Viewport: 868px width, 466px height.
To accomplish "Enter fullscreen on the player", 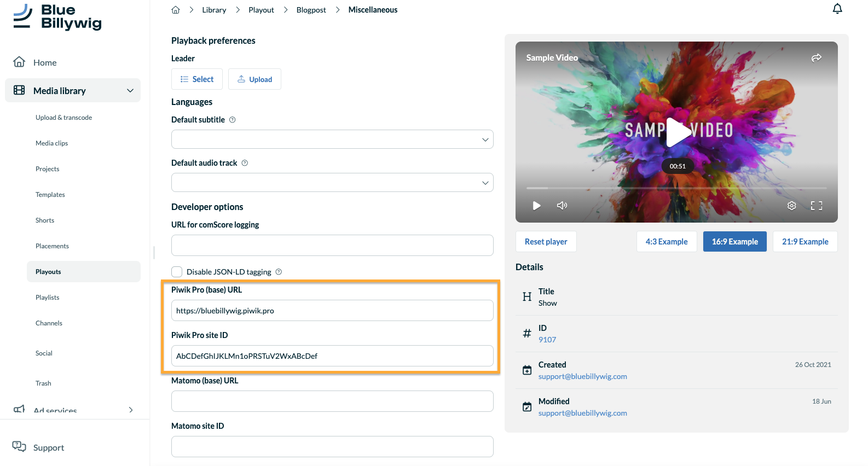I will pos(817,206).
